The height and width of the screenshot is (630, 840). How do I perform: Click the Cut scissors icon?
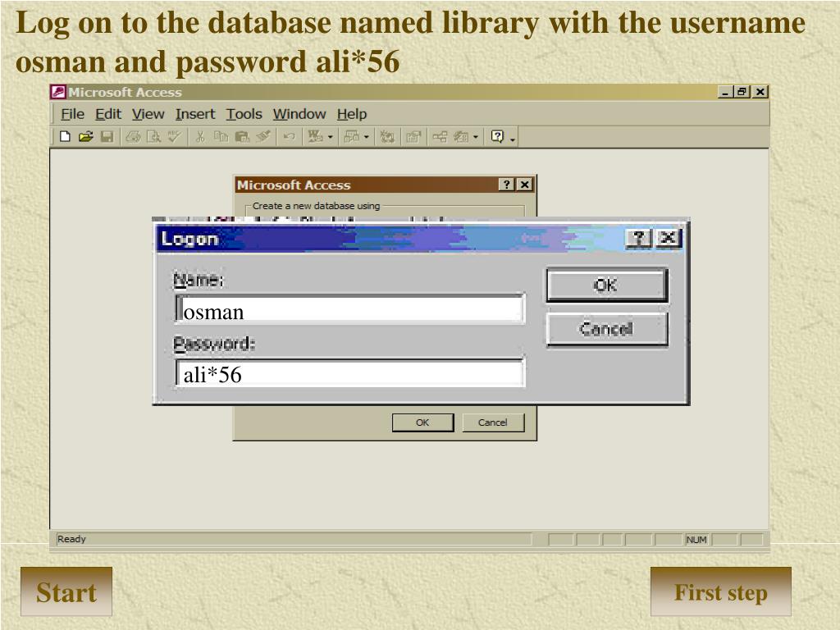click(x=200, y=137)
